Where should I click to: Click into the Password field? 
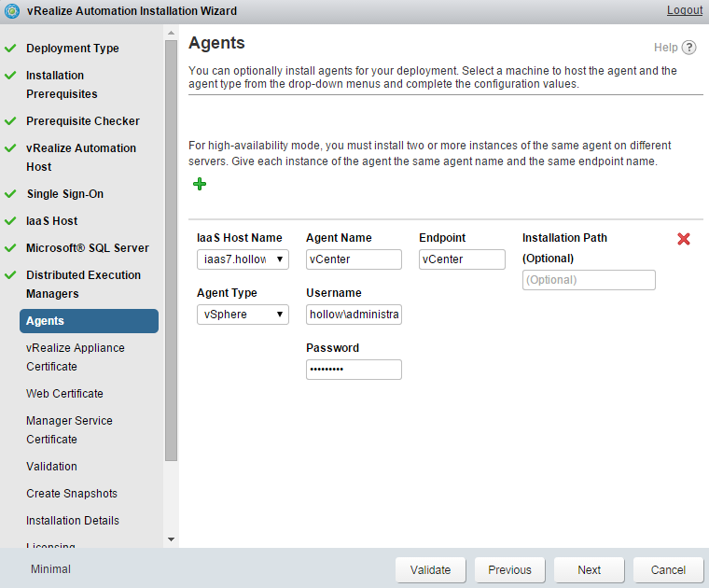(x=354, y=370)
